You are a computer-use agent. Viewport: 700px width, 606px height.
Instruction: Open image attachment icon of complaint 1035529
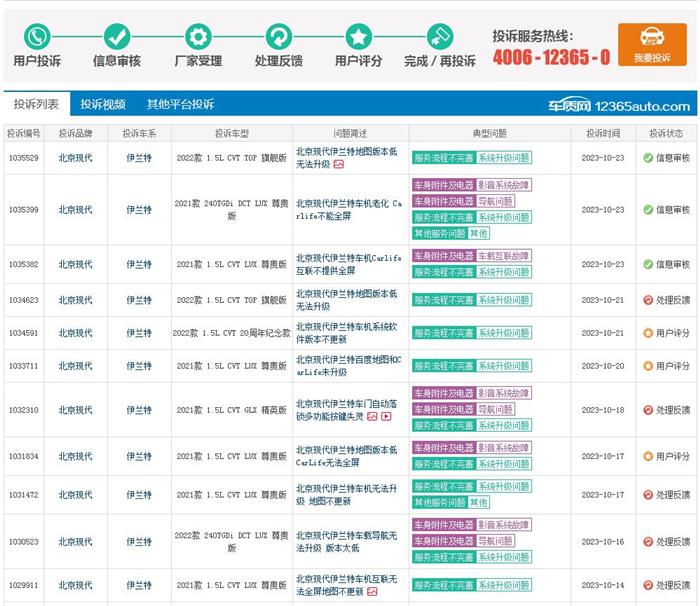click(339, 164)
